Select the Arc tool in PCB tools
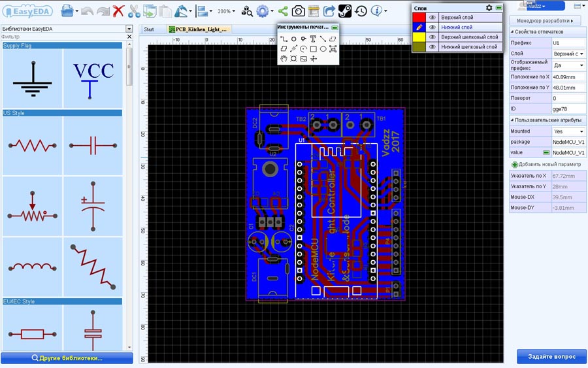This screenshot has width=588, height=368. coord(303,49)
